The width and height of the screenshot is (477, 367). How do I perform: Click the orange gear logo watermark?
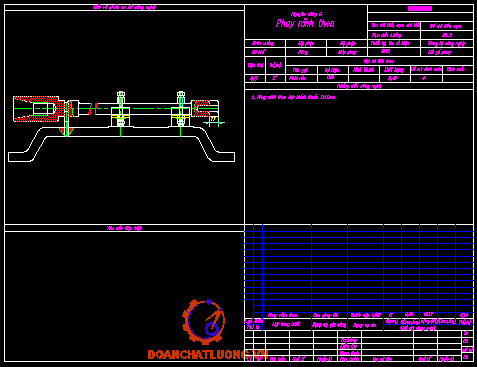click(203, 322)
